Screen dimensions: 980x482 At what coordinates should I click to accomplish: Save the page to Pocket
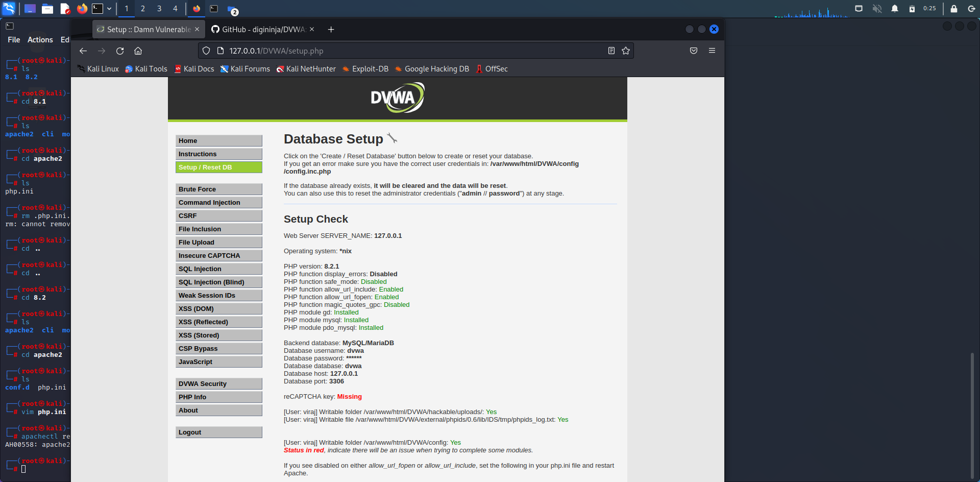pos(694,51)
